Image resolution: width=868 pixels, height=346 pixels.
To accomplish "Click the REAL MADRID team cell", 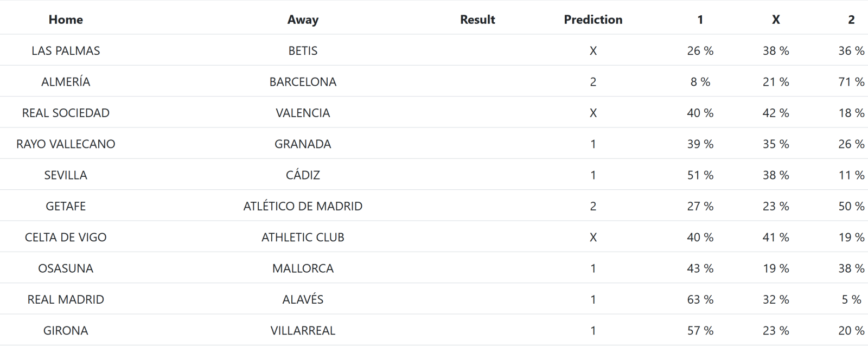I will 66,299.
